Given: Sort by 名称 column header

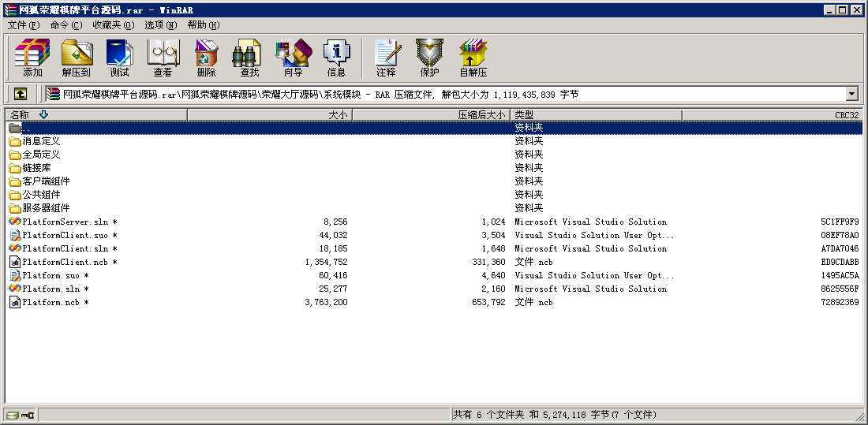Looking at the screenshot, I should 96,114.
